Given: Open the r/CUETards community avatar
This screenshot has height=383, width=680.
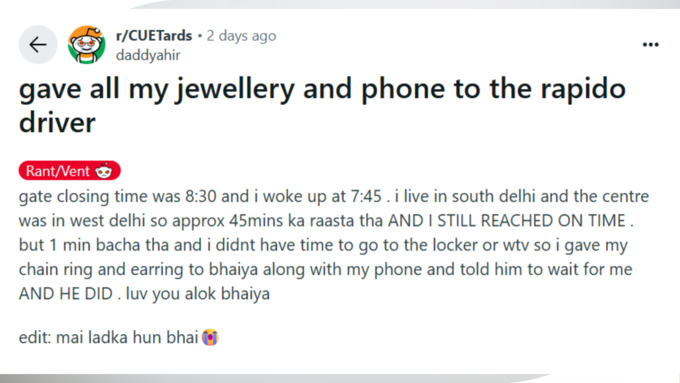Looking at the screenshot, I should click(87, 45).
